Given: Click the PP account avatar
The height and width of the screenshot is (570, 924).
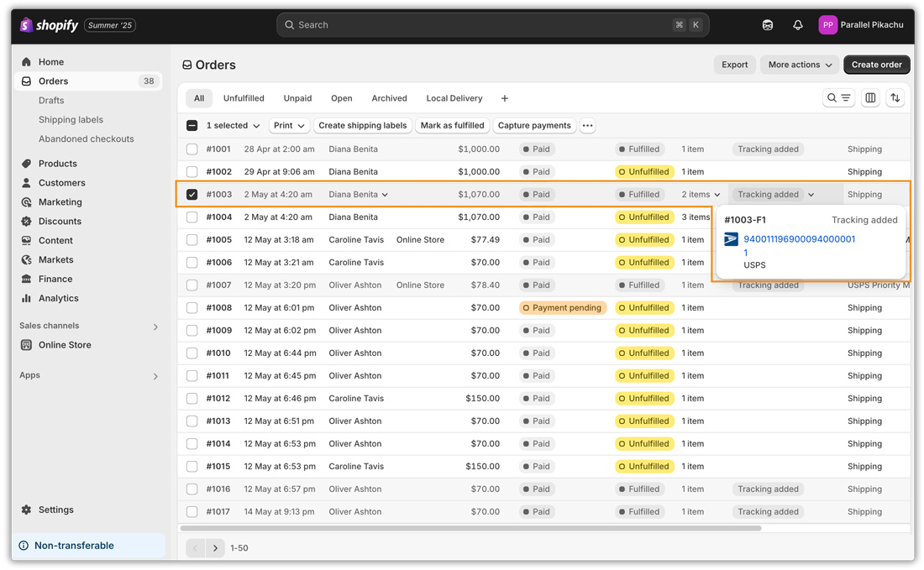Looking at the screenshot, I should (827, 24).
